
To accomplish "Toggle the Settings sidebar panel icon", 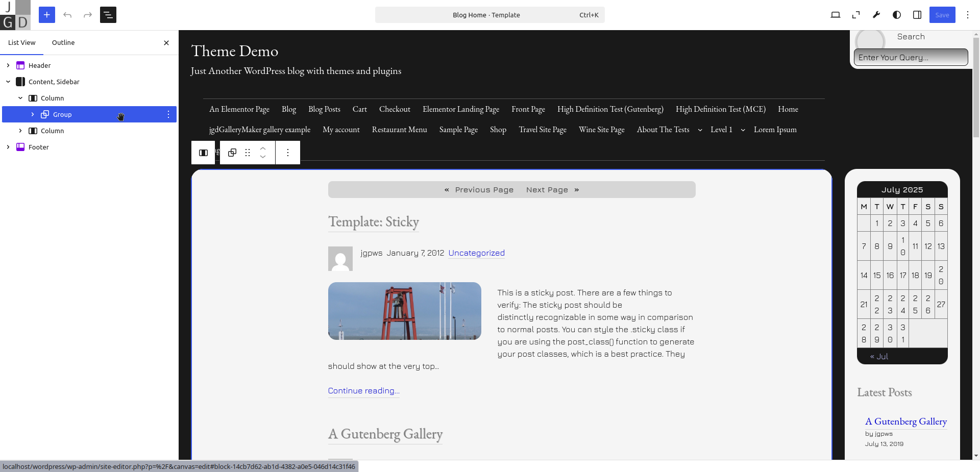I will [x=917, y=15].
